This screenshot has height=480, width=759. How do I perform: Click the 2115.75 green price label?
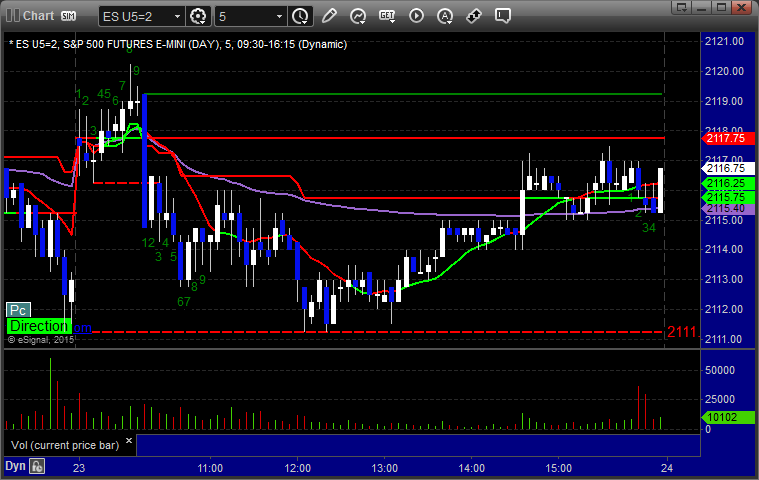(x=728, y=197)
